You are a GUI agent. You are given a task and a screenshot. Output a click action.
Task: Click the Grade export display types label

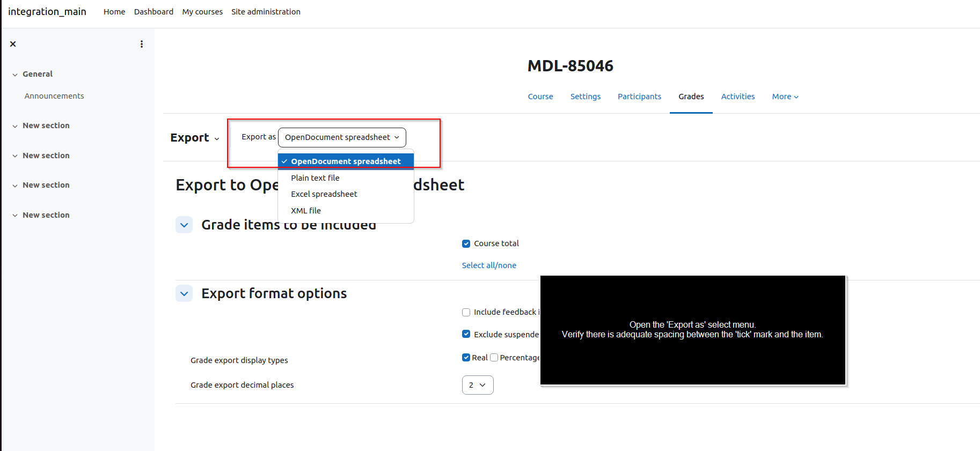coord(239,360)
